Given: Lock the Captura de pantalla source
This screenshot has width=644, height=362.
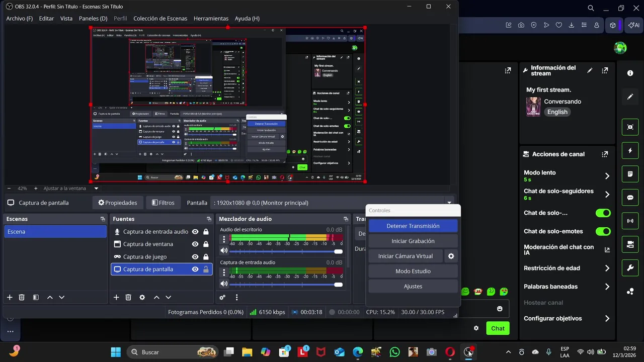Looking at the screenshot, I should click(x=206, y=269).
